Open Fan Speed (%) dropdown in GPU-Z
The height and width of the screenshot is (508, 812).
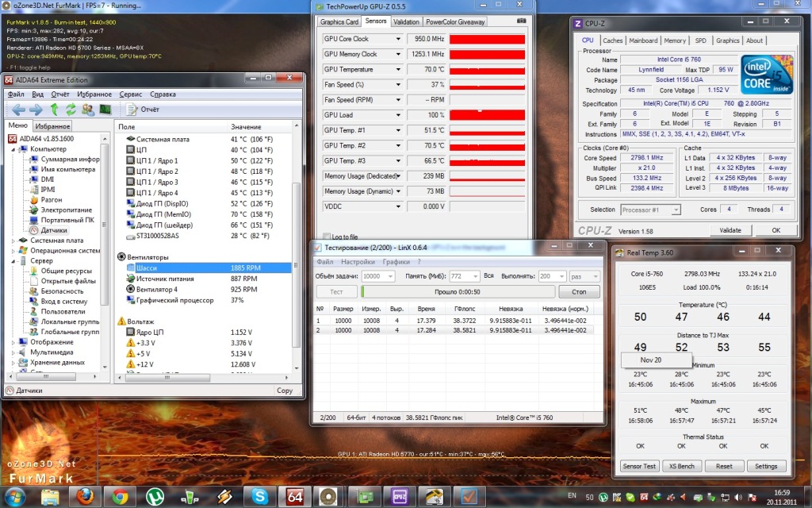tap(398, 84)
